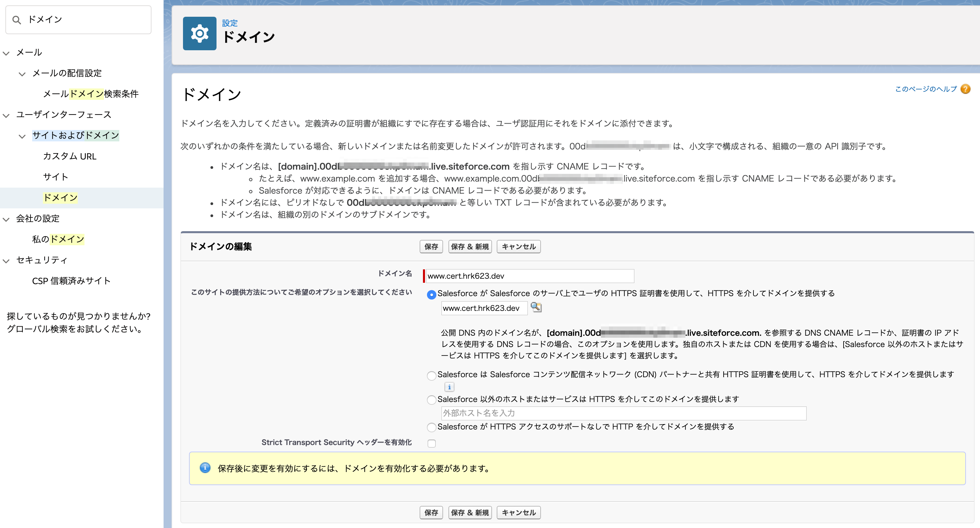Click the ドメインの編集 section title
Viewport: 980px width, 528px height.
221,247
